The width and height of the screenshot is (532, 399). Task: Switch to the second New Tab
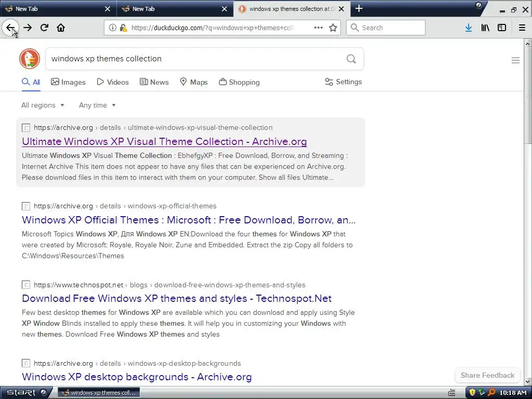[x=175, y=9]
